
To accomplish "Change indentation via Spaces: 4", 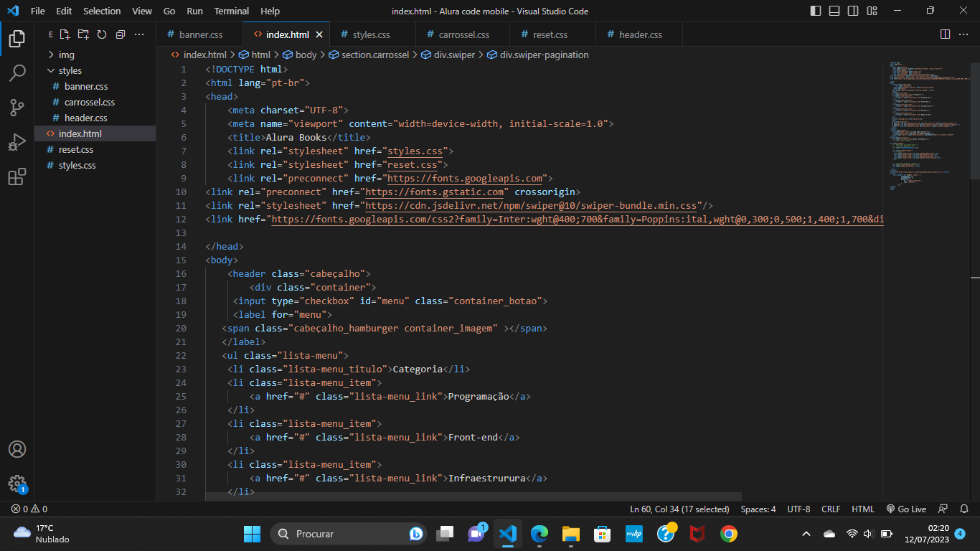I will pos(758,509).
